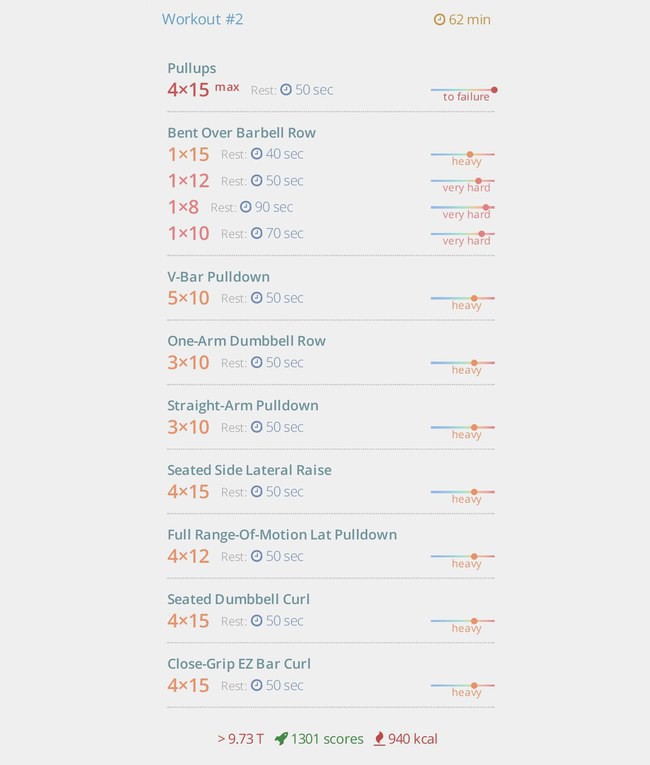This screenshot has height=765, width=650.
Task: Click the rest clock icon for V-Bar Pulldown
Action: pos(257,298)
